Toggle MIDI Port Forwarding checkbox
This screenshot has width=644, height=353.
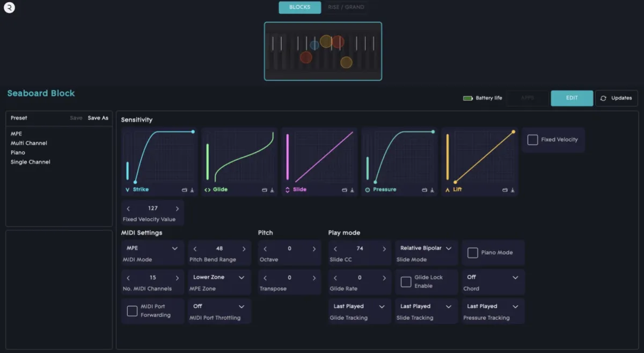pos(132,311)
